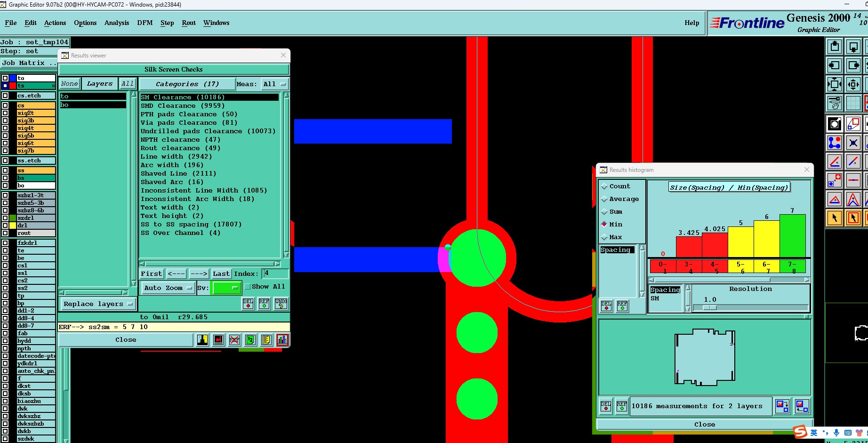Click the pan up arrow icon
Image resolution: width=868 pixels, height=443 pixels.
(x=835, y=47)
